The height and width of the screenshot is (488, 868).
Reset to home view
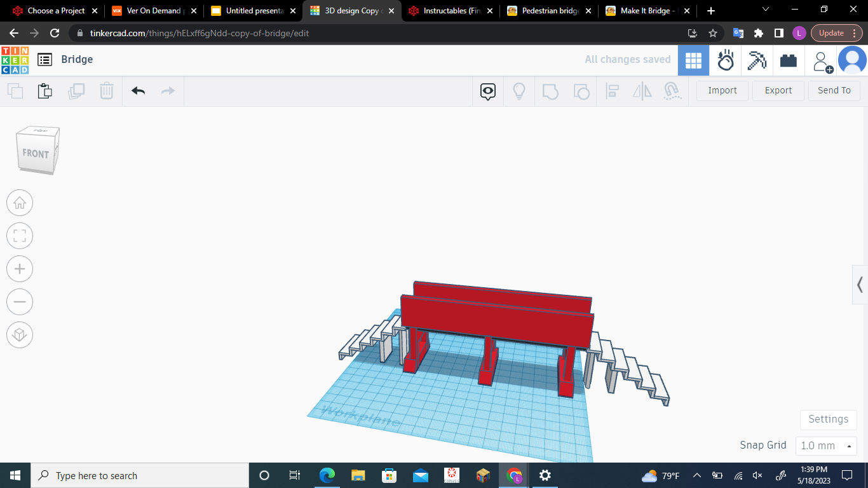point(20,203)
